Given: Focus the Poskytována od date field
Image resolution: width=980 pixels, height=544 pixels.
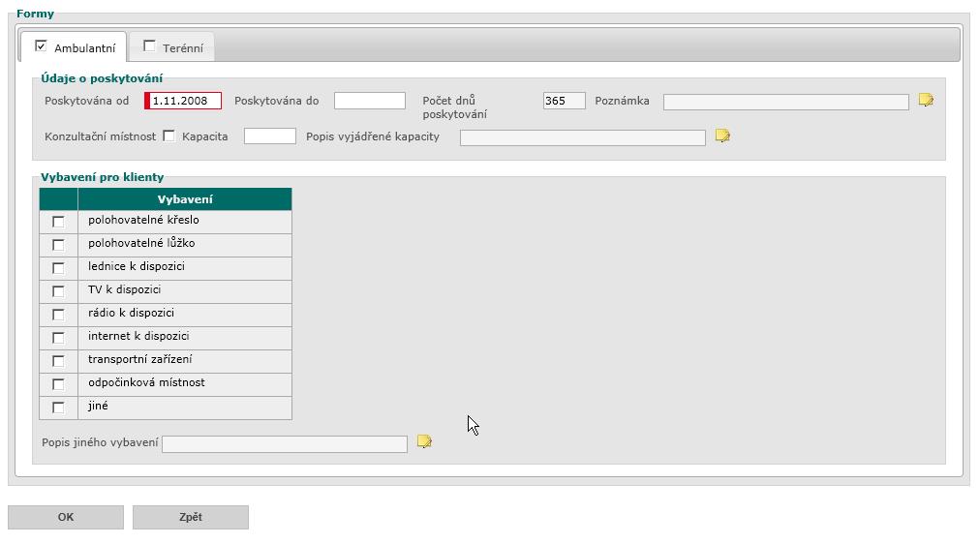Looking at the screenshot, I should pos(183,101).
